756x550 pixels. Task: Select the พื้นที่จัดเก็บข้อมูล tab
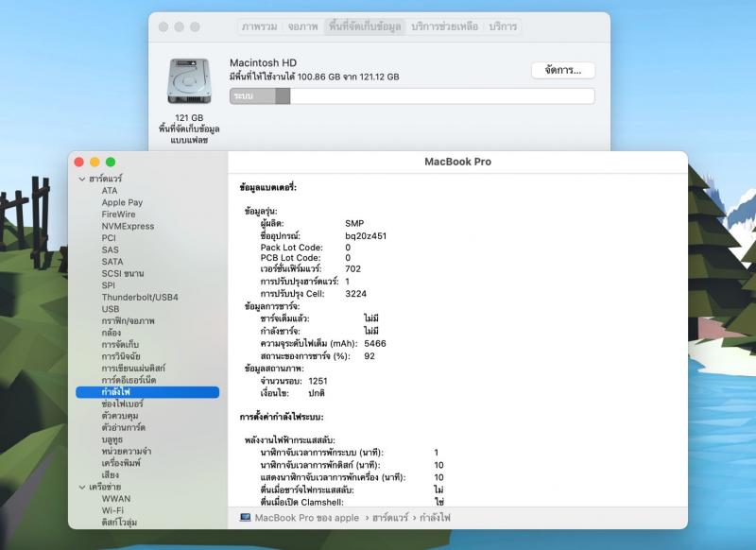point(365,26)
